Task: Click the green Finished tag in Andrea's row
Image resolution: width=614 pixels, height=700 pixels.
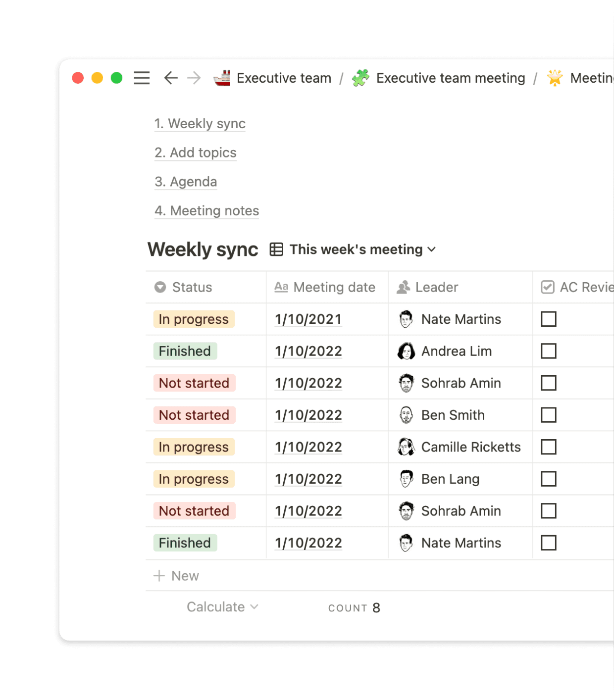Action: click(185, 351)
